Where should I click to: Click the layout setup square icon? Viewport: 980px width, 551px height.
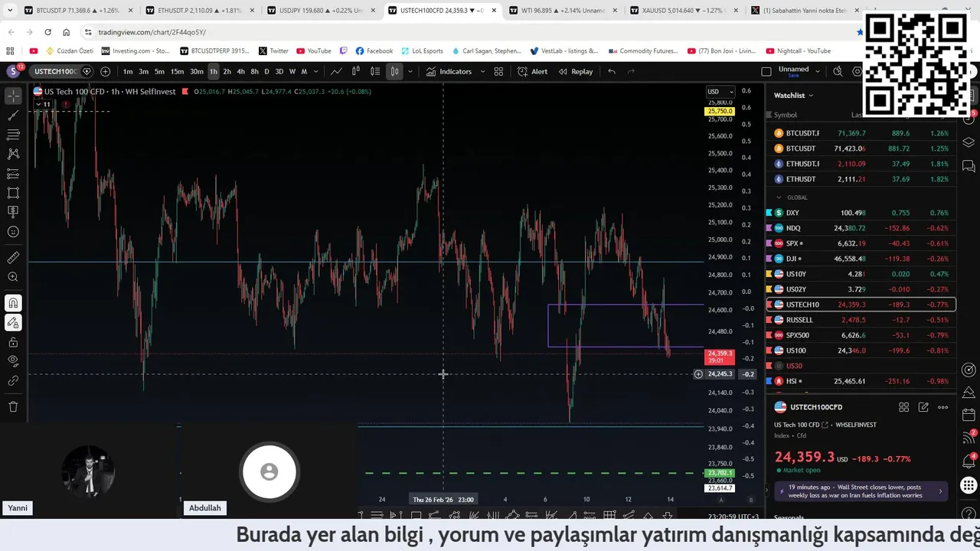pyautogui.click(x=766, y=71)
